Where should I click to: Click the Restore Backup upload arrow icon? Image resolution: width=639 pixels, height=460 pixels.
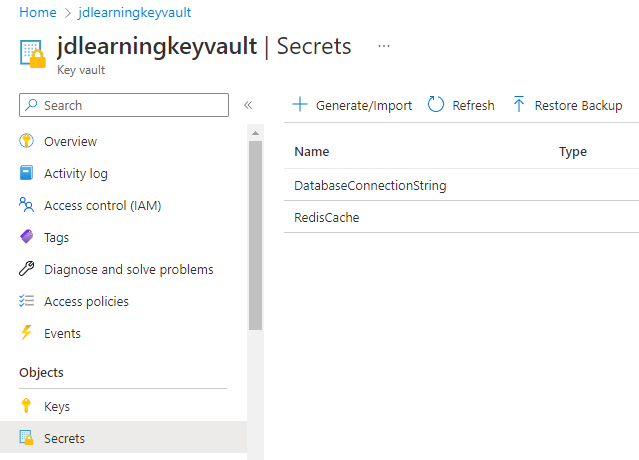(519, 104)
